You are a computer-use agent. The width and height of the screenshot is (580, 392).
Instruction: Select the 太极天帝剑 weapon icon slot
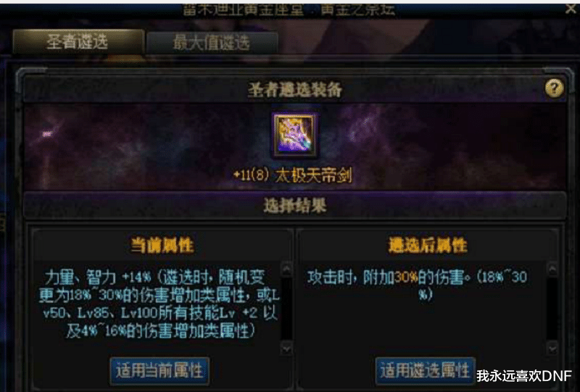pos(294,135)
